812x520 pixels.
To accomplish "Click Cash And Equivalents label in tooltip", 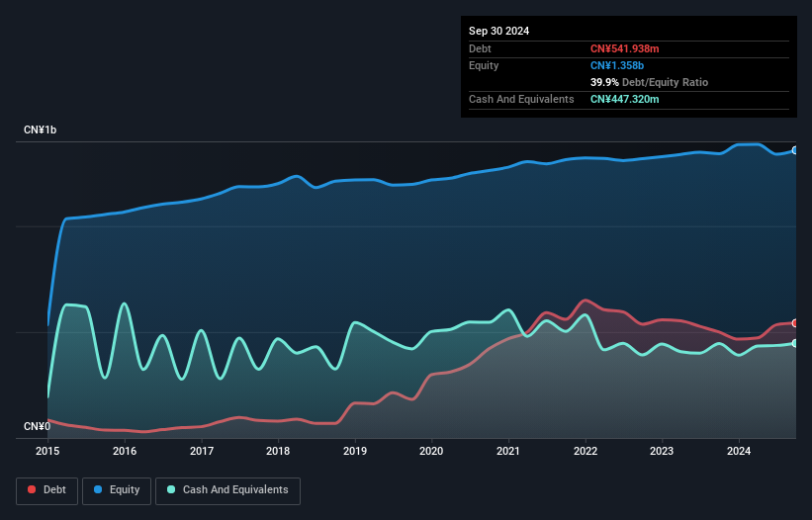I will coord(521,99).
